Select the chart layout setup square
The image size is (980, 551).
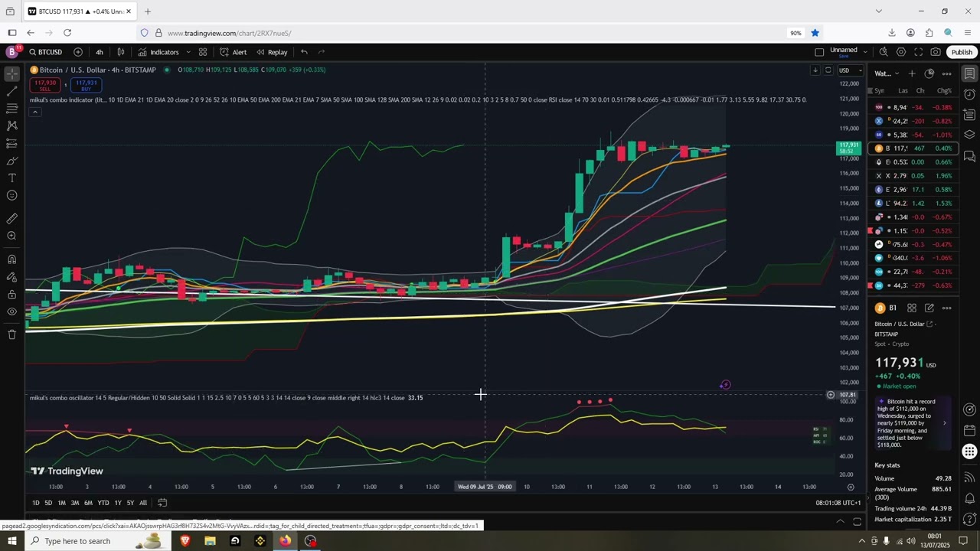click(819, 52)
